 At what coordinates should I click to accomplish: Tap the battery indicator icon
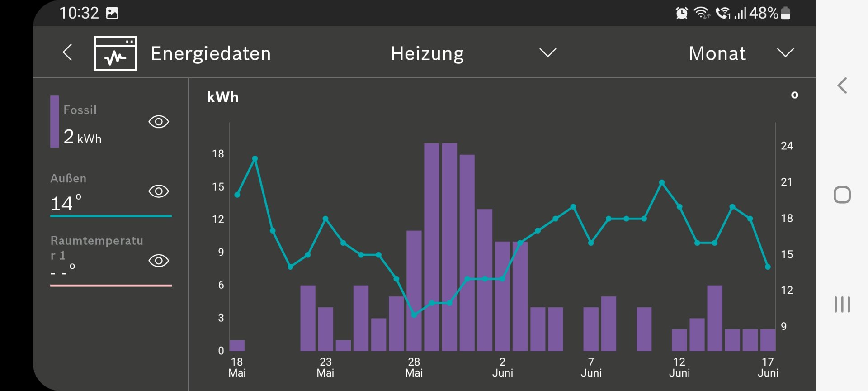point(786,13)
